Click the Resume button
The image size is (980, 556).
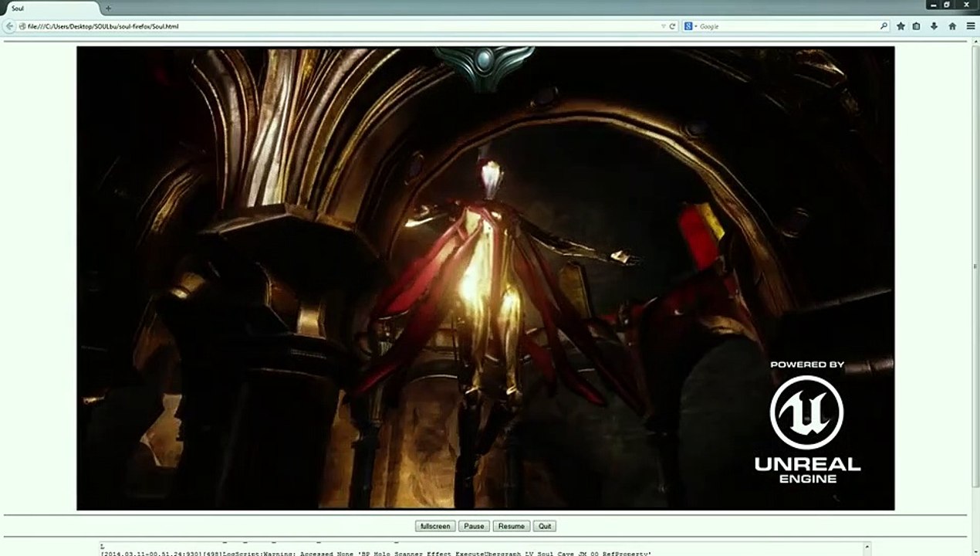pos(511,526)
